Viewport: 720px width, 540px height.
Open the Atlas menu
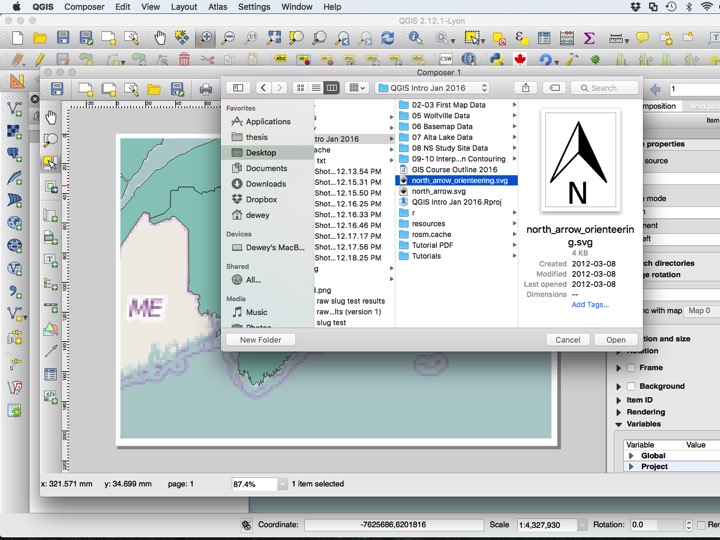(218, 7)
